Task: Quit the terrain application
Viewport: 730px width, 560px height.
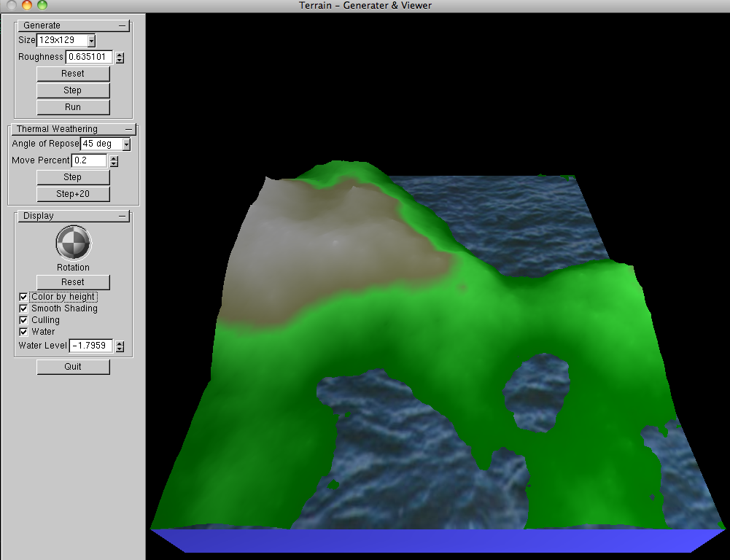Action: 73,367
